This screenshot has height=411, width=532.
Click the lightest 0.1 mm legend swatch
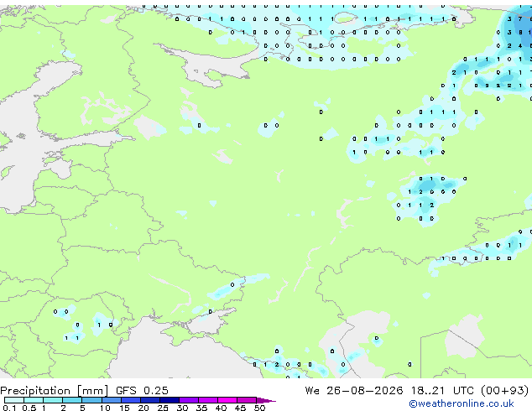tap(14, 400)
